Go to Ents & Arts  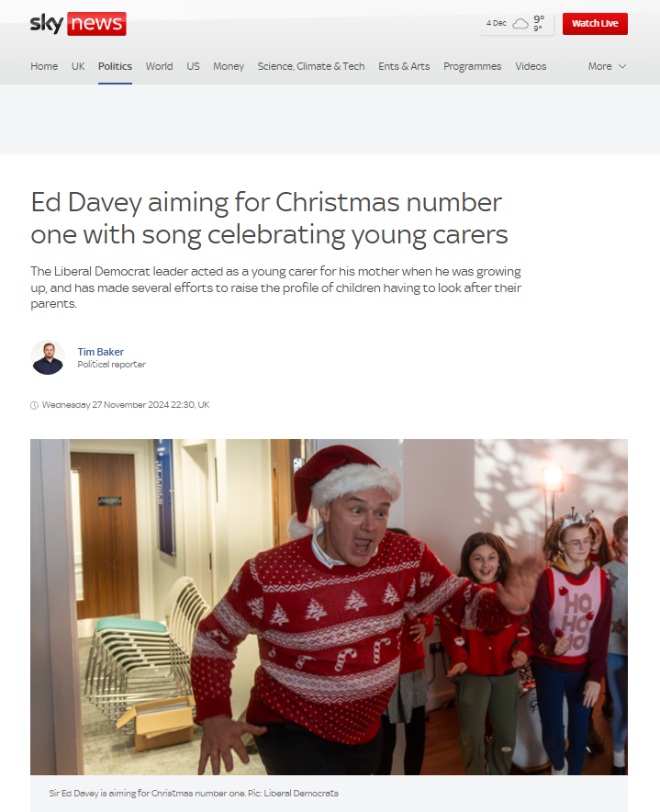(x=404, y=66)
